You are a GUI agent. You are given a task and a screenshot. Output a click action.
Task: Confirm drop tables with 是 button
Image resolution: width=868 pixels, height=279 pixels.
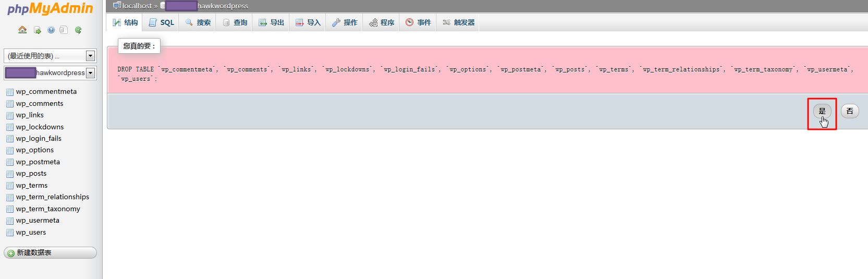822,111
